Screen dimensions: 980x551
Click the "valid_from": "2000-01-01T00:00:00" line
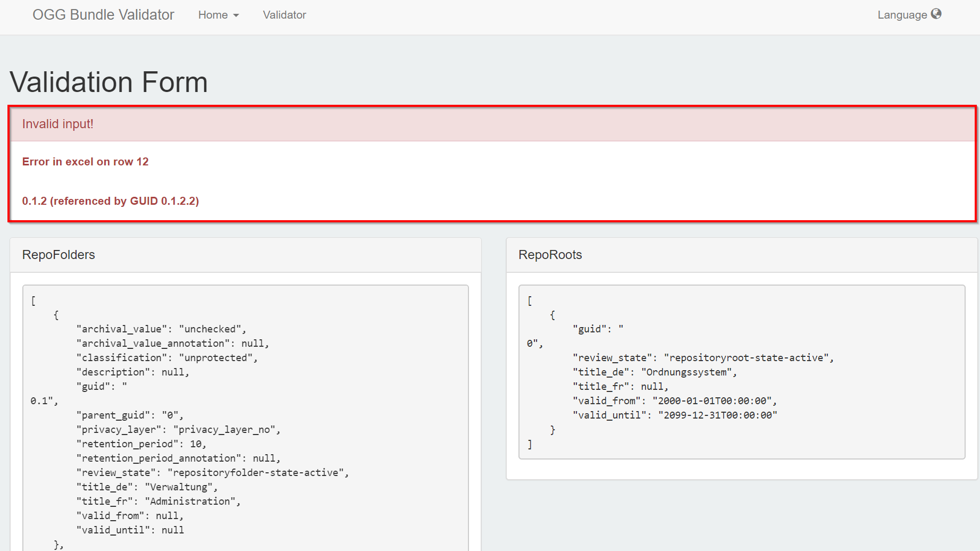point(675,401)
